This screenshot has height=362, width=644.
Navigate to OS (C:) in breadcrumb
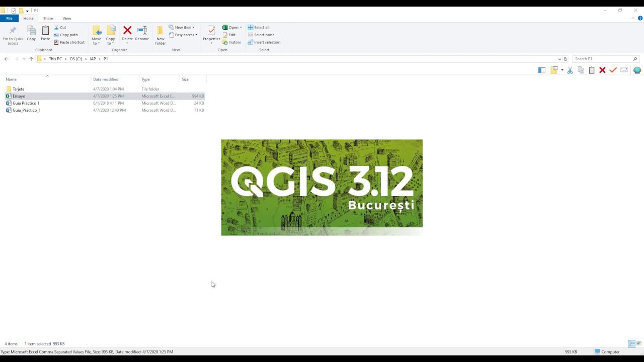tap(75, 59)
